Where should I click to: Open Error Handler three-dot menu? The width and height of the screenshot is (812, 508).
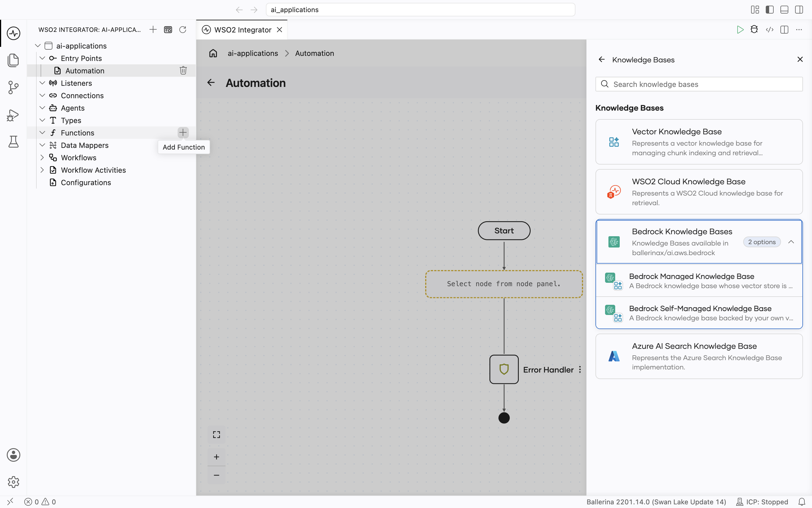point(580,370)
